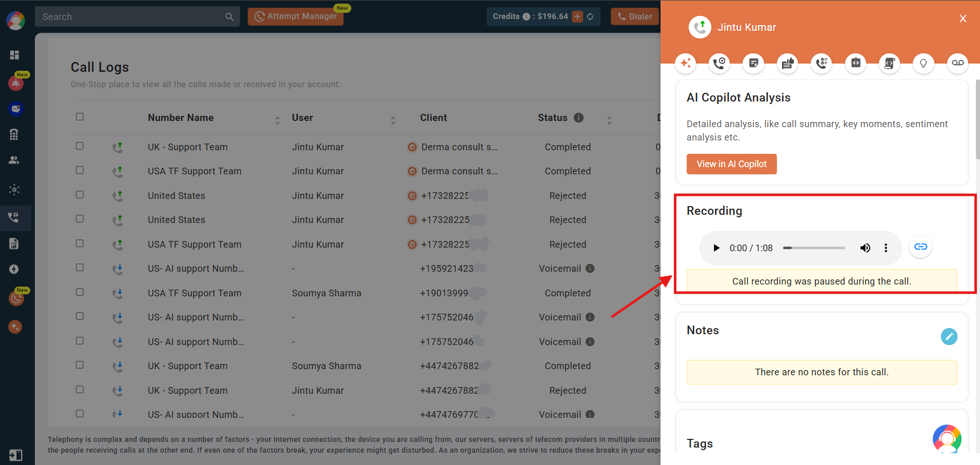Click the search magnifier icon
Viewport: 980px width, 465px height.
229,17
